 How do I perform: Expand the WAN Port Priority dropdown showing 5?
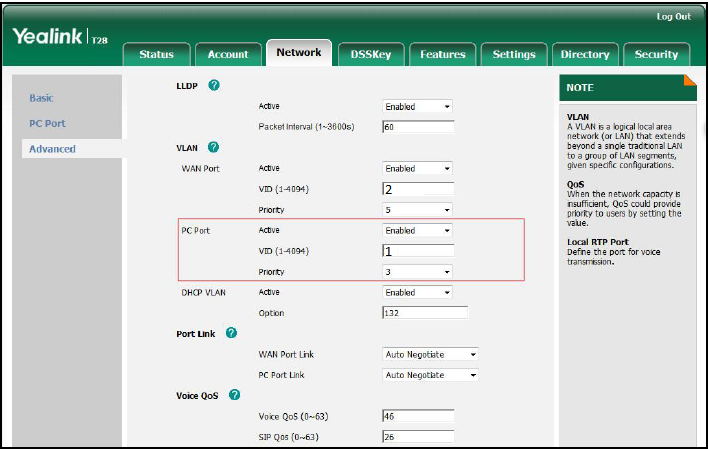417,210
